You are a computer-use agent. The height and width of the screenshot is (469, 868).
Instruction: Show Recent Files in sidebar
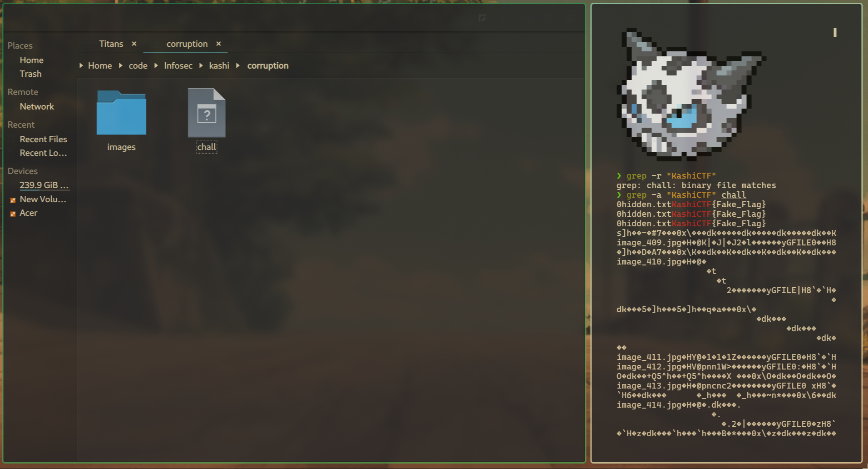[43, 139]
